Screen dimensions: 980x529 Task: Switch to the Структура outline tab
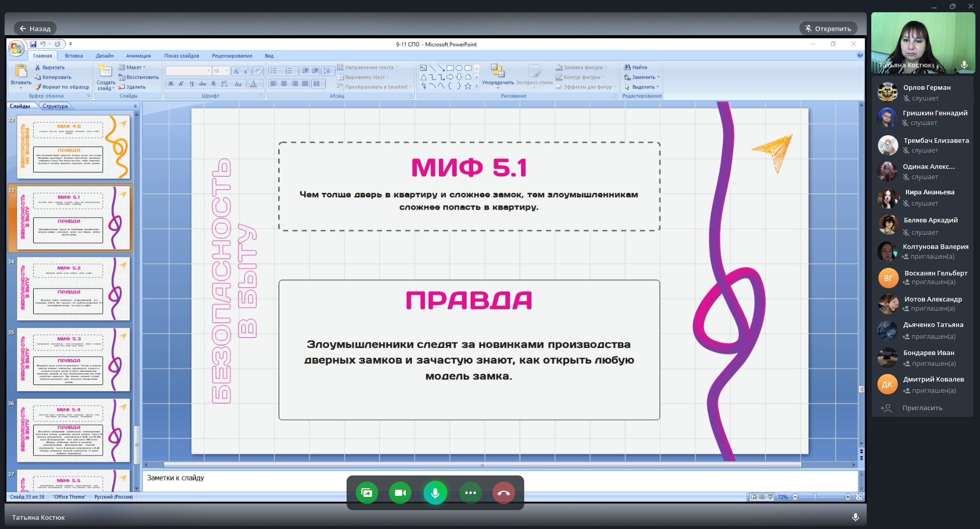(55, 106)
